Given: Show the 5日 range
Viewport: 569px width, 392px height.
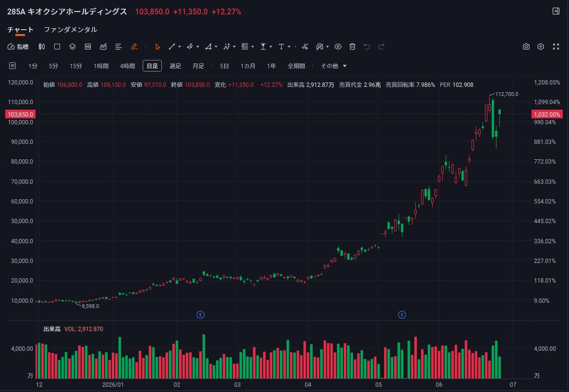Looking at the screenshot, I should point(224,66).
